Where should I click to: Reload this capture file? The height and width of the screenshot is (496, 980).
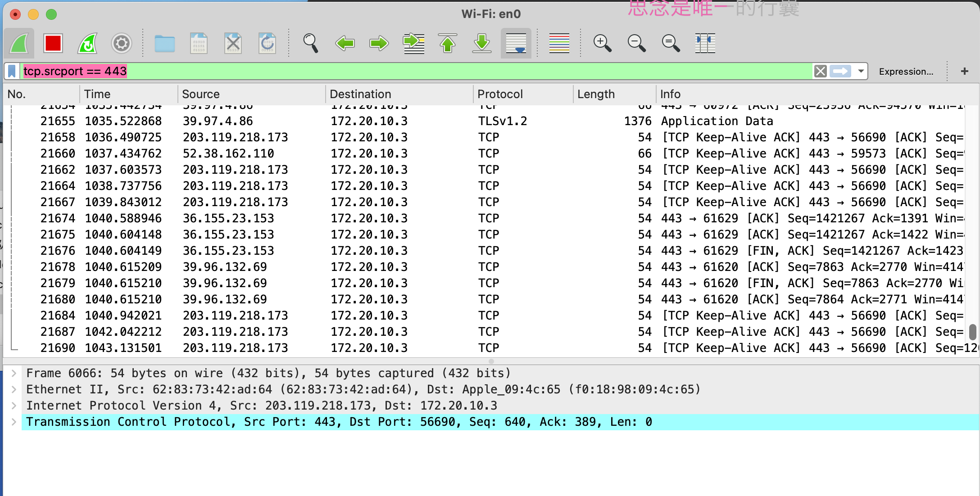(x=267, y=44)
